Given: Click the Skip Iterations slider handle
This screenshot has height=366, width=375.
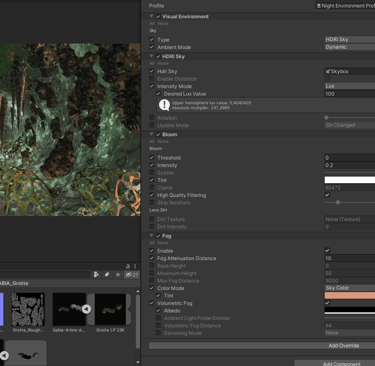Looking at the screenshot, I should click(338, 202).
